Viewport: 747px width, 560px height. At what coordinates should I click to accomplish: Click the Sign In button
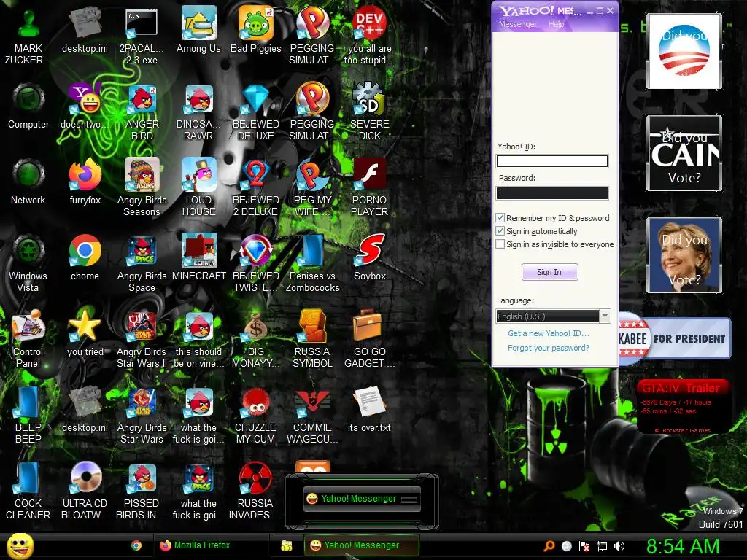pos(549,272)
